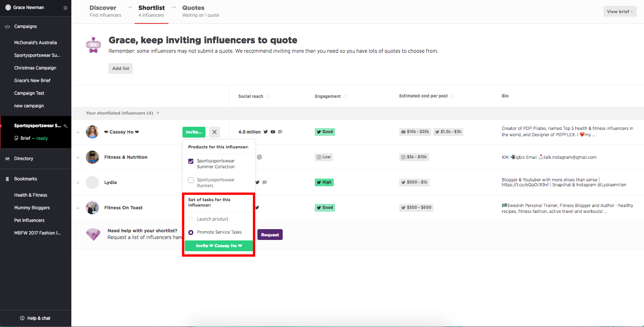Open Help & chat link
644x327 pixels.
(36, 318)
